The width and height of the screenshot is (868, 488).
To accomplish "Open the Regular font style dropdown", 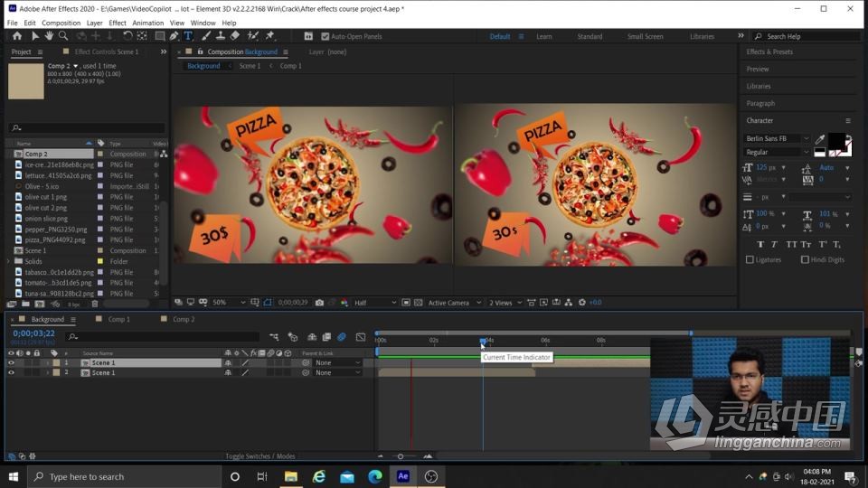I will (x=778, y=152).
